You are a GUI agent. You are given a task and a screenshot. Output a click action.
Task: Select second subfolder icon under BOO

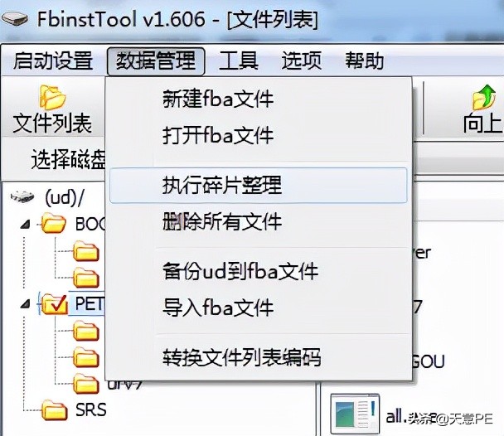[86, 278]
